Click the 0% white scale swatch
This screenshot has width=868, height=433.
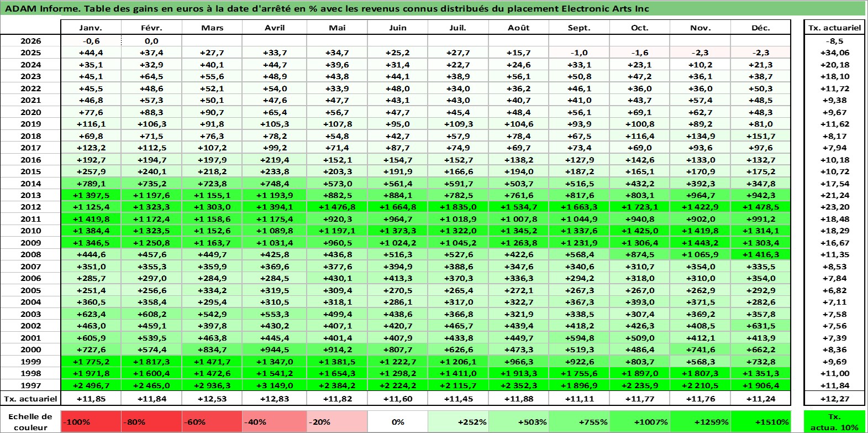tap(398, 422)
